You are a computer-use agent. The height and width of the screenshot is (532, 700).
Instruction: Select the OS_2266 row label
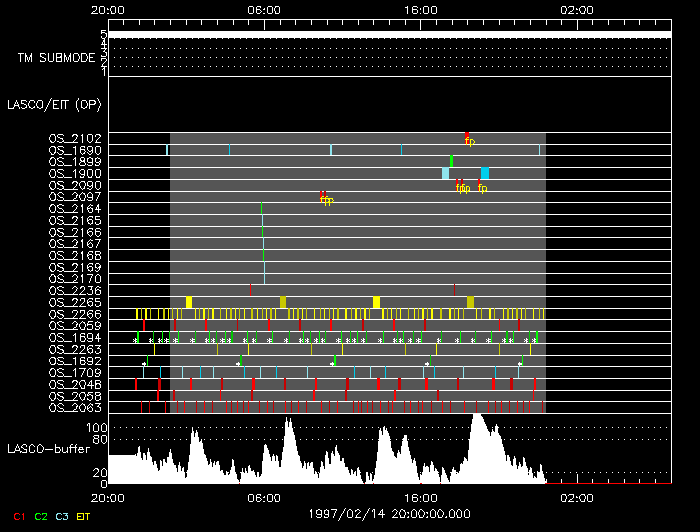75,314
